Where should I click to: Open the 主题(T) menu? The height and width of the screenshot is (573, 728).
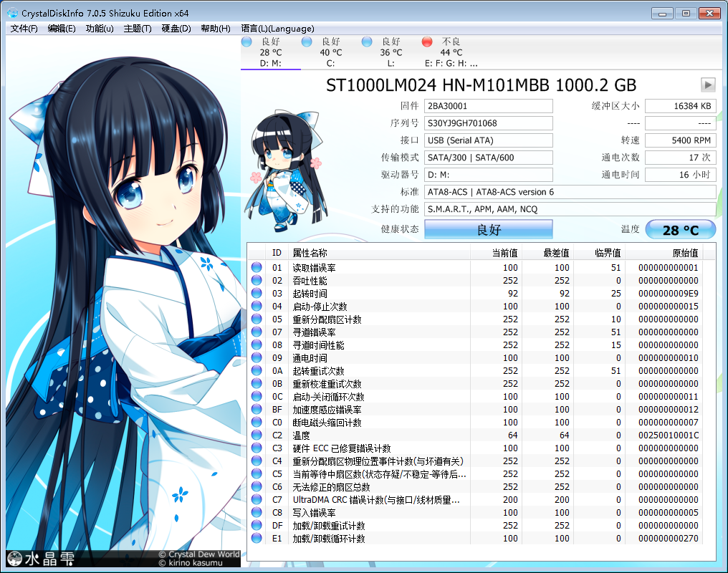[x=138, y=29]
